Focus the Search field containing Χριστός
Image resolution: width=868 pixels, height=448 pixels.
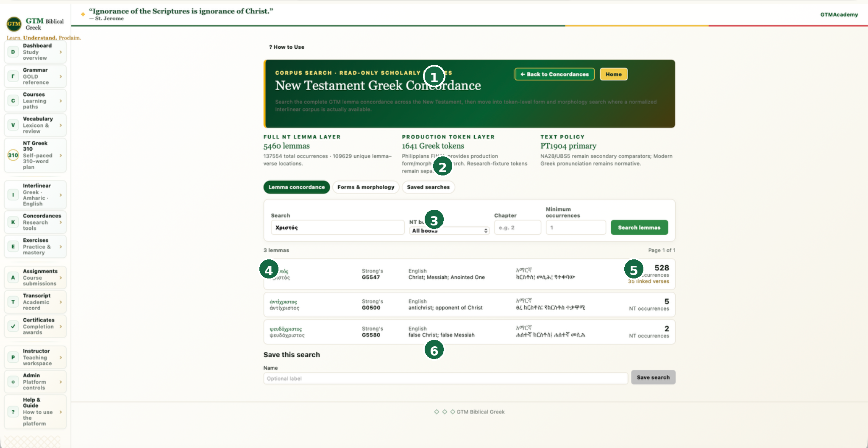tap(337, 228)
